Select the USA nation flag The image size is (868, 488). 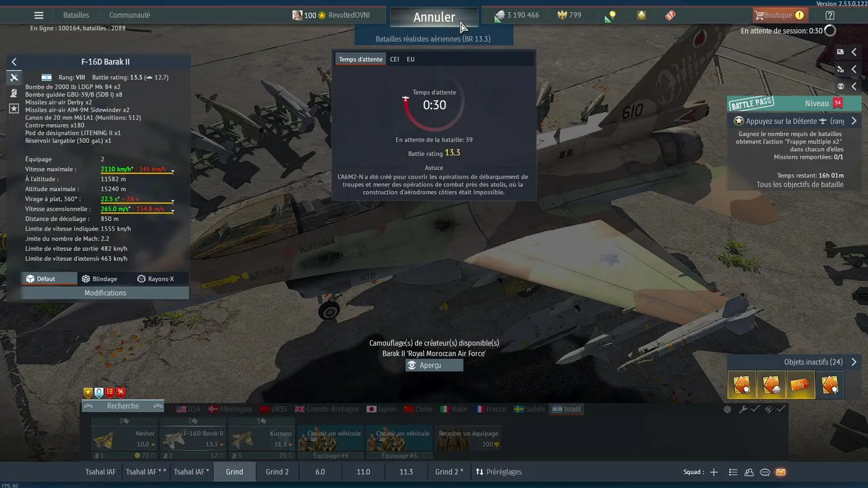(189, 409)
